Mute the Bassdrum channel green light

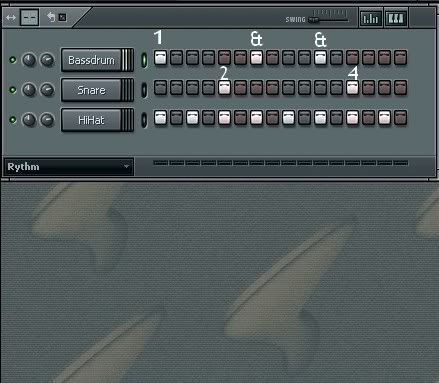(x=13, y=60)
